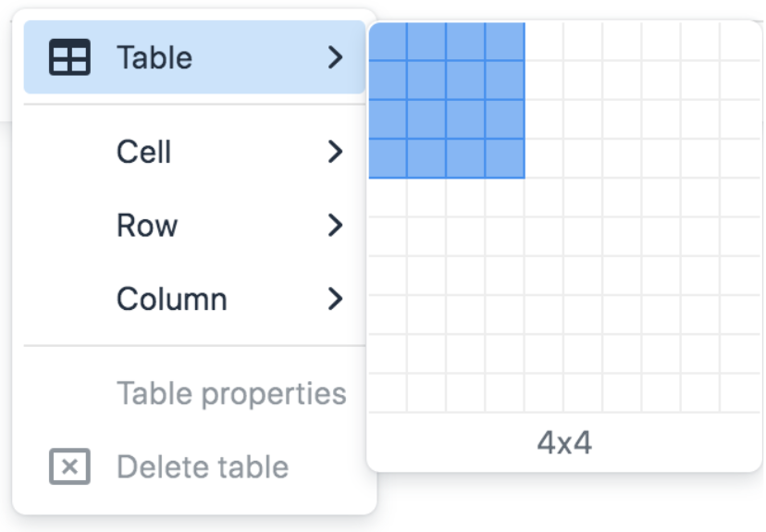
Task: Open Table properties
Action: pos(231,393)
